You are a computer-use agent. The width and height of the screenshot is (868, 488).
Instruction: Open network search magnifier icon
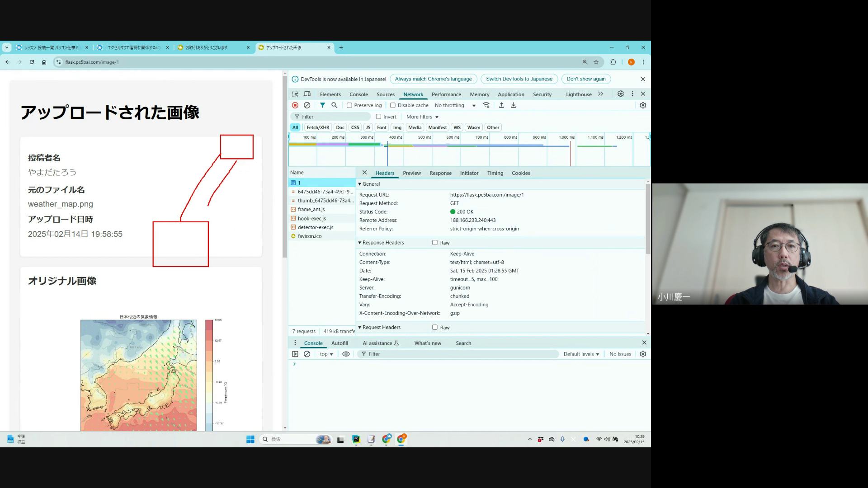[335, 105]
